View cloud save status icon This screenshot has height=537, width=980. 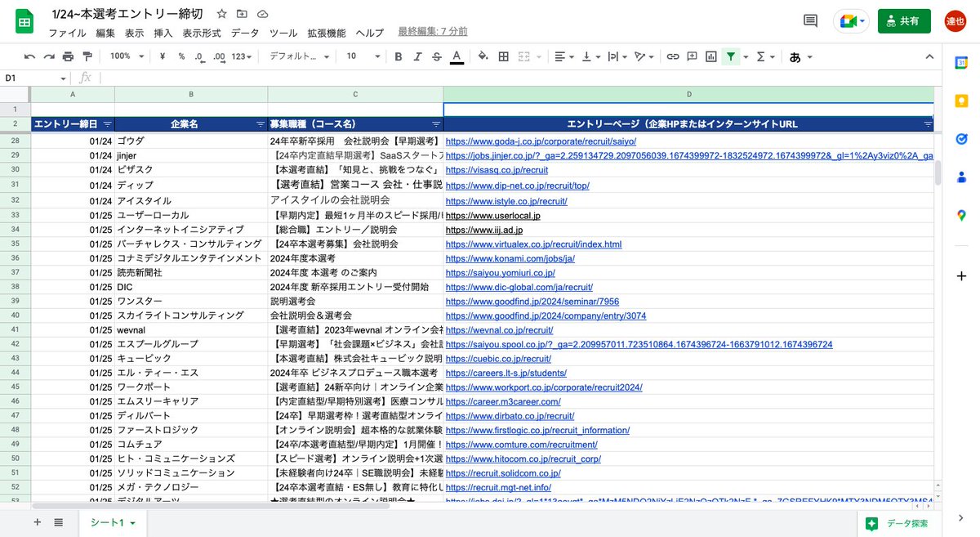click(262, 15)
